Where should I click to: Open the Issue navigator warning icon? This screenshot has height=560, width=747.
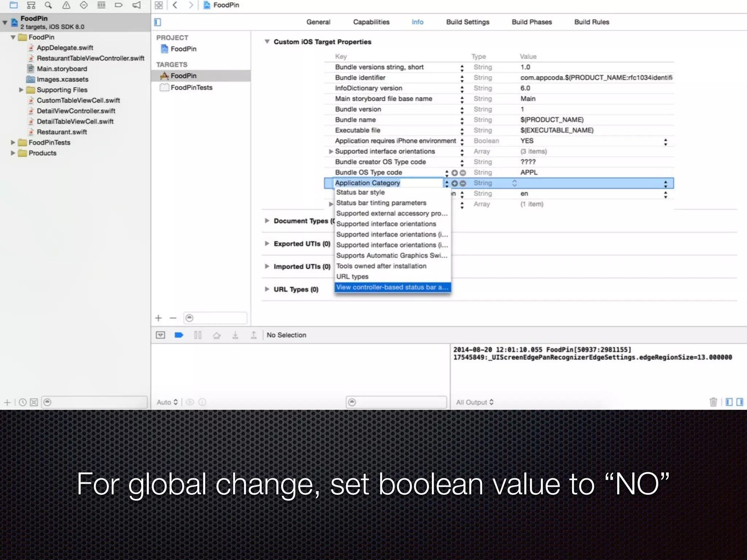[x=66, y=5]
